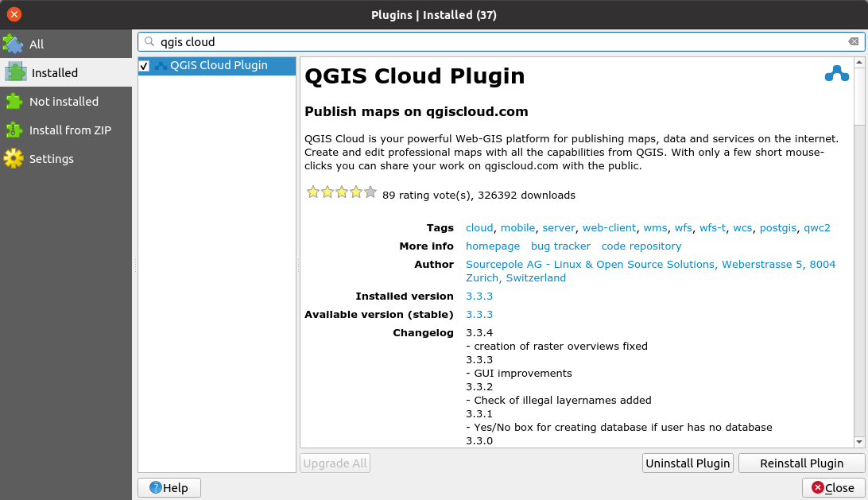Click the Uninstall Plugin button
The height and width of the screenshot is (500, 868).
[688, 463]
